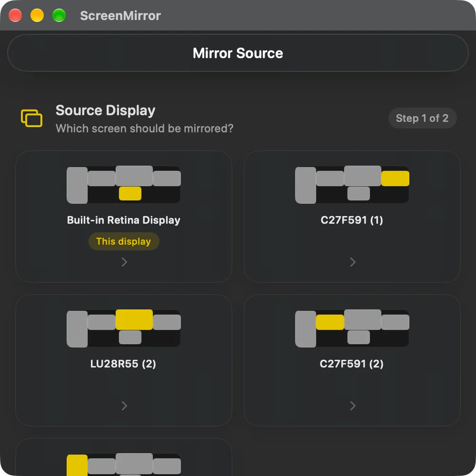Image resolution: width=476 pixels, height=476 pixels.
Task: Click the 'Which screen should be mirrored?' text
Action: [145, 129]
